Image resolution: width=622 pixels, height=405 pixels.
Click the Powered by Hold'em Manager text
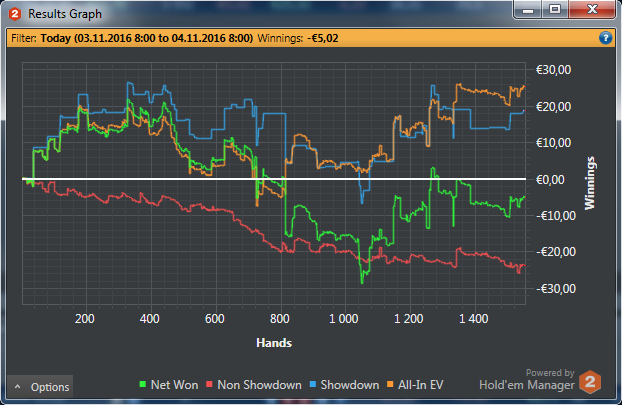click(526, 380)
